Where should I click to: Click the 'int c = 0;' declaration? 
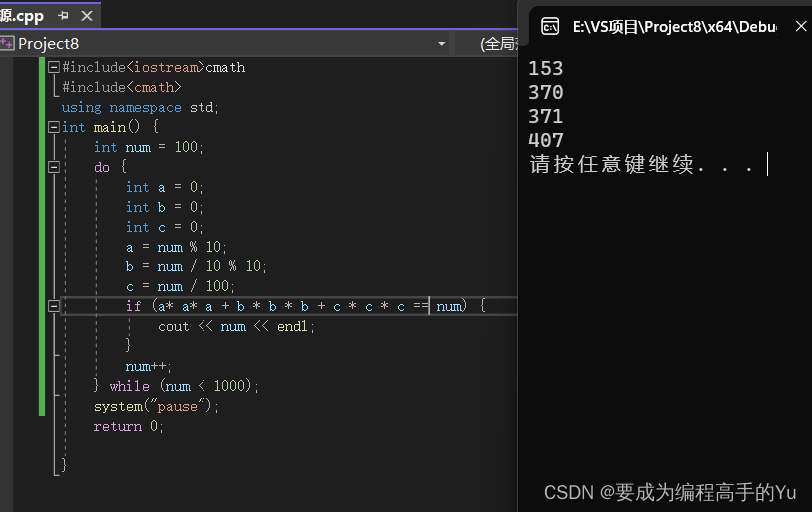point(165,227)
